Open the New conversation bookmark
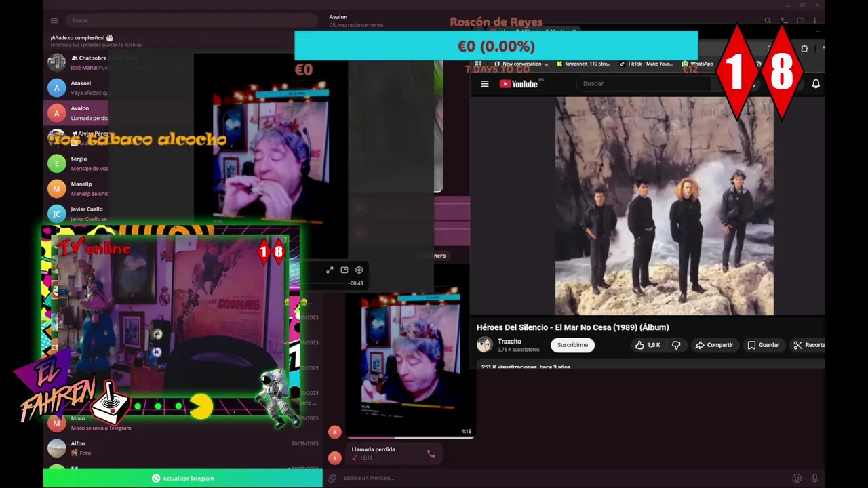 point(521,64)
